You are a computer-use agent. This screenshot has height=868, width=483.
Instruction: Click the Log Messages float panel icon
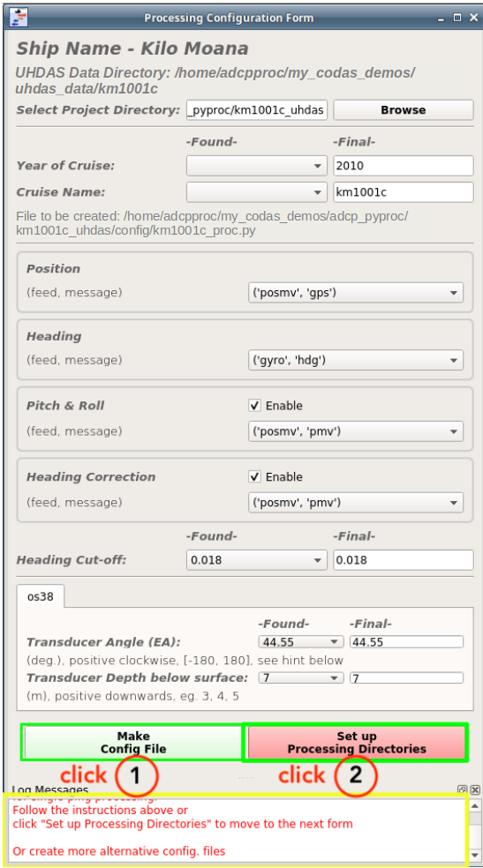(462, 790)
